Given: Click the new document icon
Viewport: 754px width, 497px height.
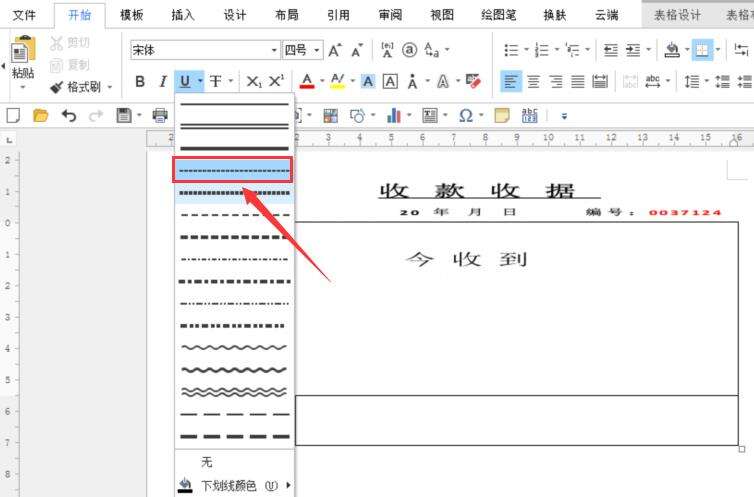Looking at the screenshot, I should click(x=13, y=115).
